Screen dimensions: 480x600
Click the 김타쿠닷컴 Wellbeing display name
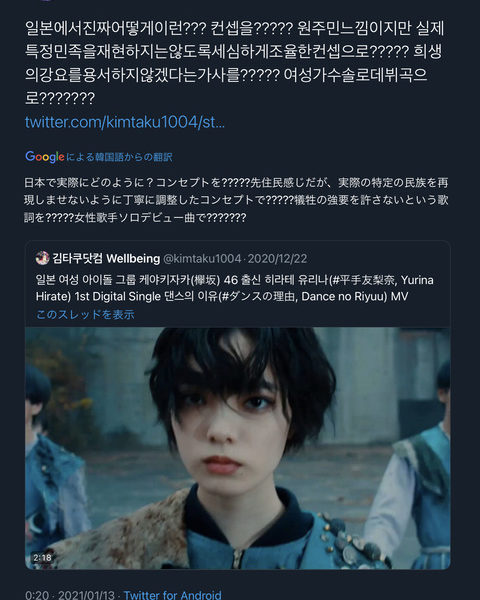point(106,259)
